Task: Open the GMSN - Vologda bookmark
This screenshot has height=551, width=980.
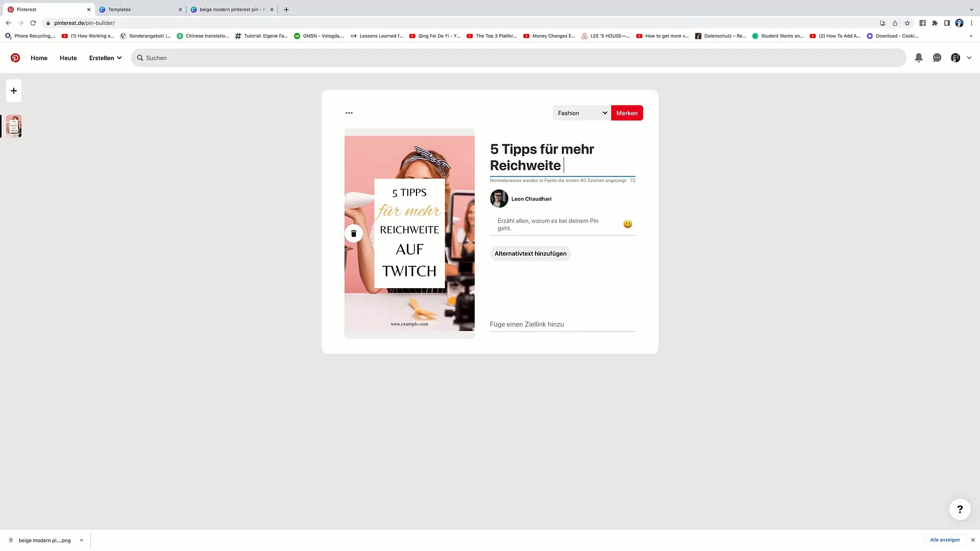Action: [320, 36]
